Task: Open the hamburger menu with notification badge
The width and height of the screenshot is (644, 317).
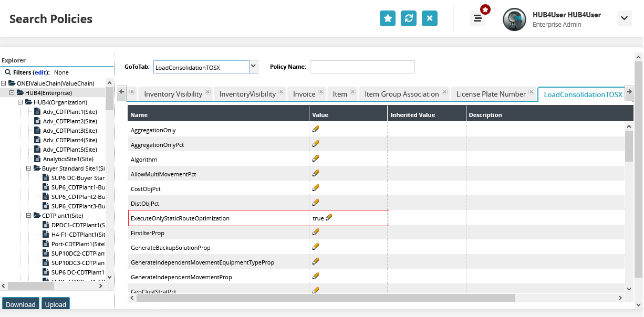Action: click(x=477, y=18)
